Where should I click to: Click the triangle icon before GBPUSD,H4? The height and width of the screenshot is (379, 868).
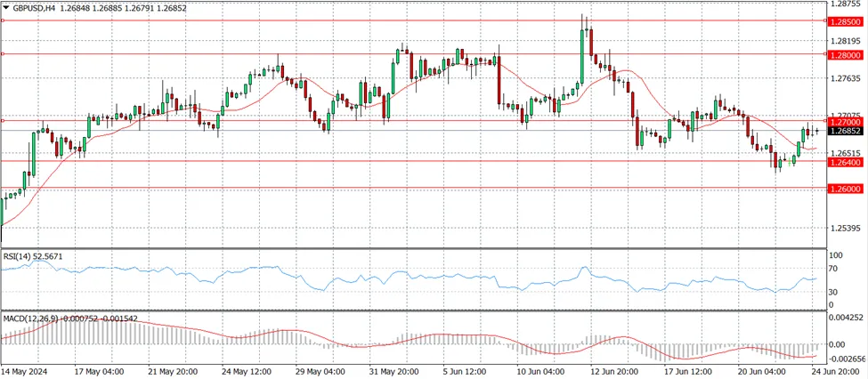pos(5,8)
